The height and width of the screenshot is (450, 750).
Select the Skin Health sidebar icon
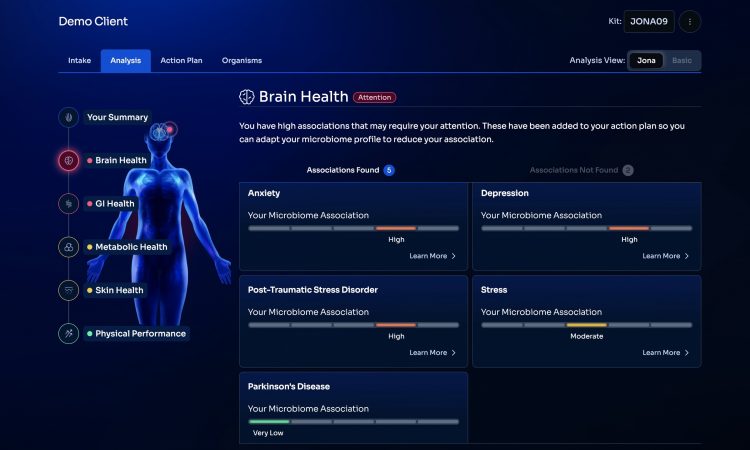(x=68, y=290)
